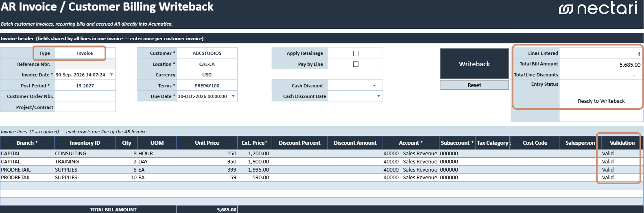Click the Inventory ID column header
The image size is (644, 213).
point(85,143)
